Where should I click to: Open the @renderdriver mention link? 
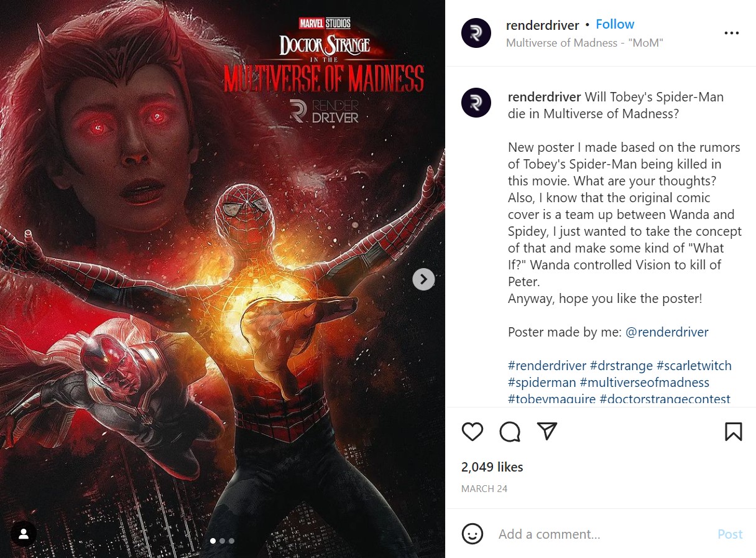[666, 332]
